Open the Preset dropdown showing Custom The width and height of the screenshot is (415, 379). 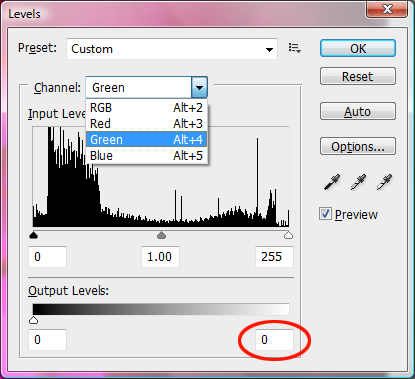coord(172,49)
